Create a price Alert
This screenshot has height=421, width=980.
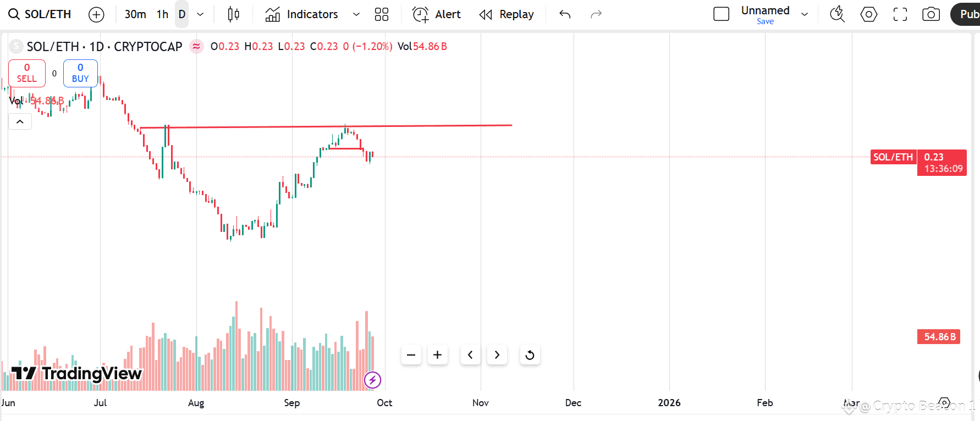437,15
